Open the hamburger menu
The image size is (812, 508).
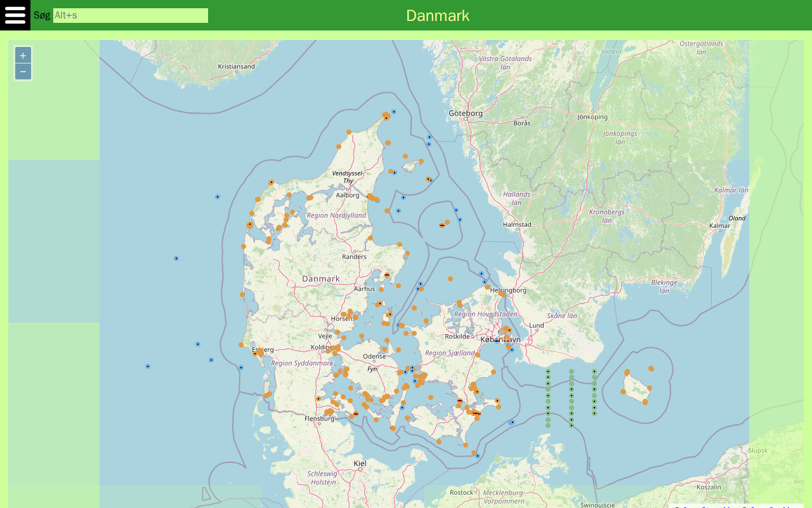(15, 15)
